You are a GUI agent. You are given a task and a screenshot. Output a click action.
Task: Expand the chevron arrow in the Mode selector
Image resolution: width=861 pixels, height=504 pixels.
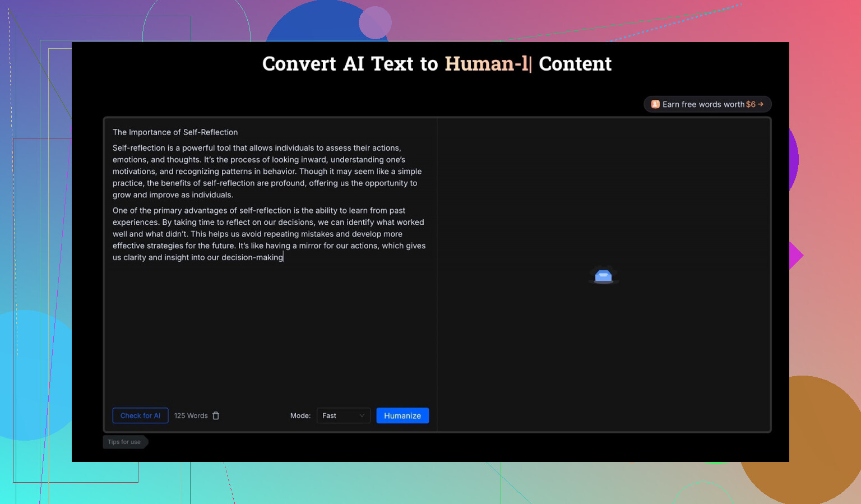pos(362,415)
